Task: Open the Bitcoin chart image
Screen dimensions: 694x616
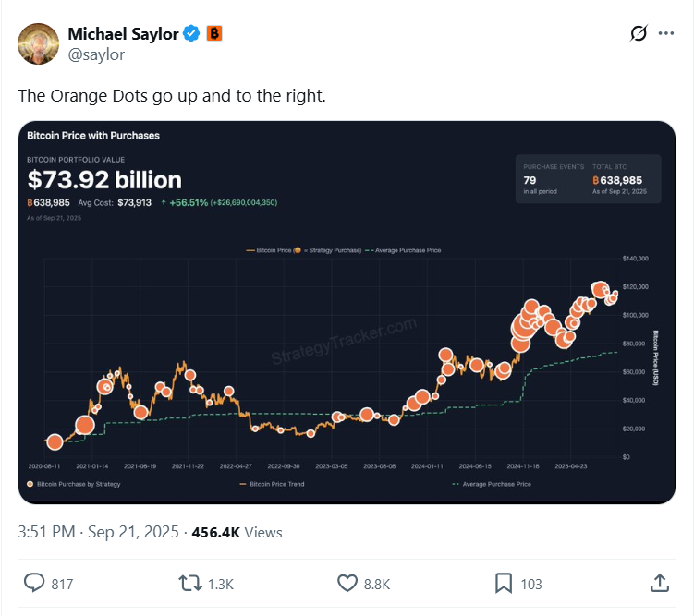Action: (x=347, y=351)
